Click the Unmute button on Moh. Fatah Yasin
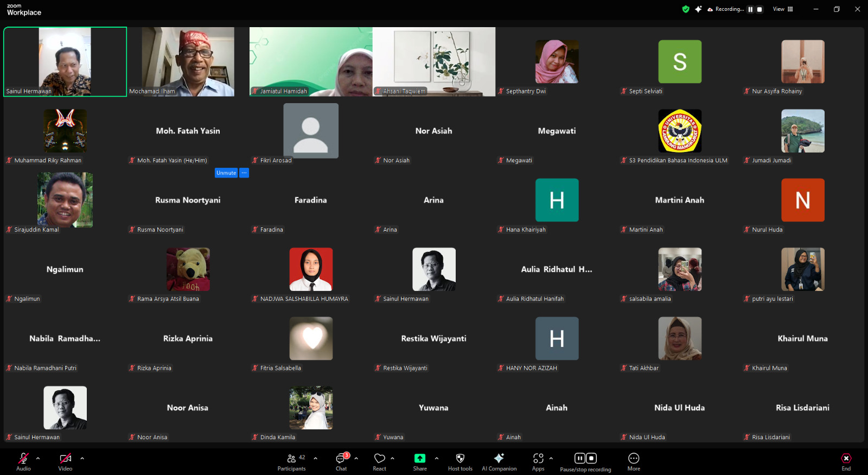This screenshot has width=868, height=475. click(226, 173)
